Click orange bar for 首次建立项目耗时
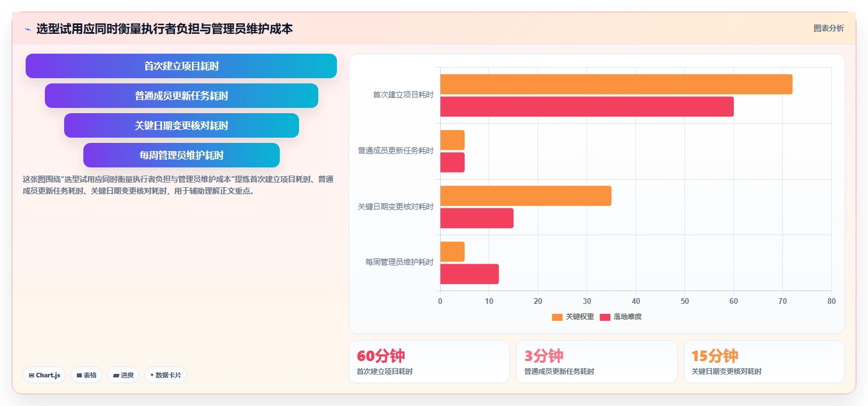868x406 pixels. pyautogui.click(x=616, y=84)
